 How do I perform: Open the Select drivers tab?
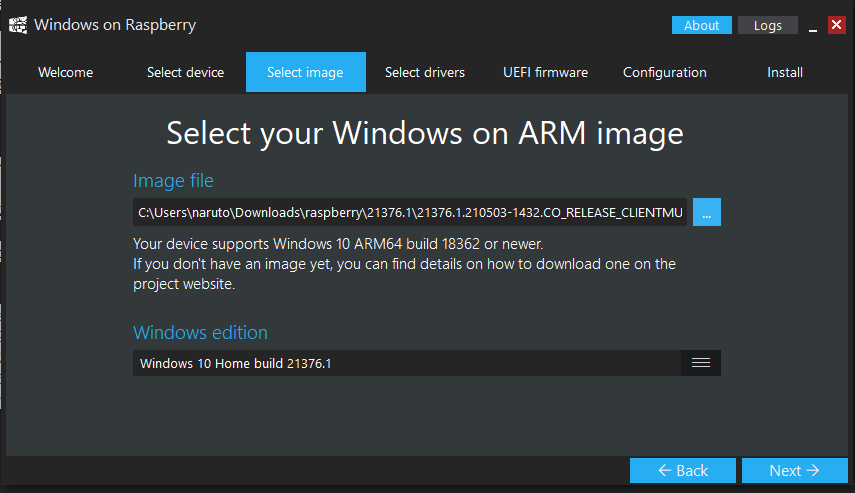(x=425, y=72)
